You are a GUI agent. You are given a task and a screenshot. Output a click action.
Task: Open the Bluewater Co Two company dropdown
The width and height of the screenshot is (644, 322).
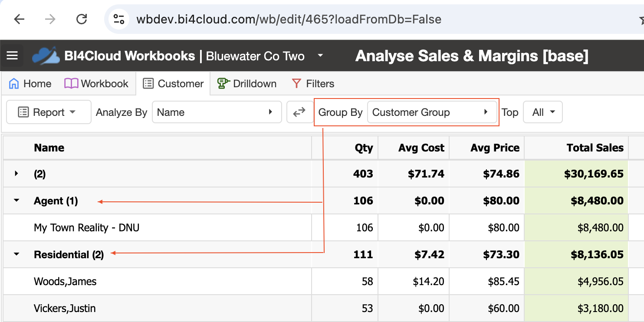pos(320,56)
